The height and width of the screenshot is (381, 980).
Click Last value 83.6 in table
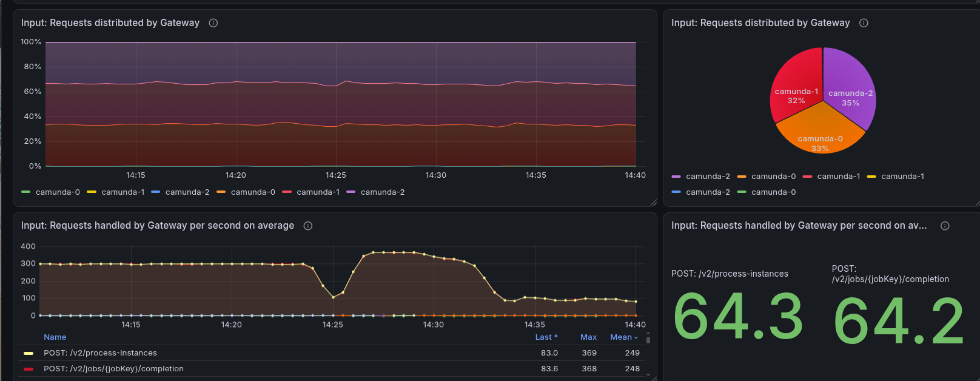click(x=549, y=369)
